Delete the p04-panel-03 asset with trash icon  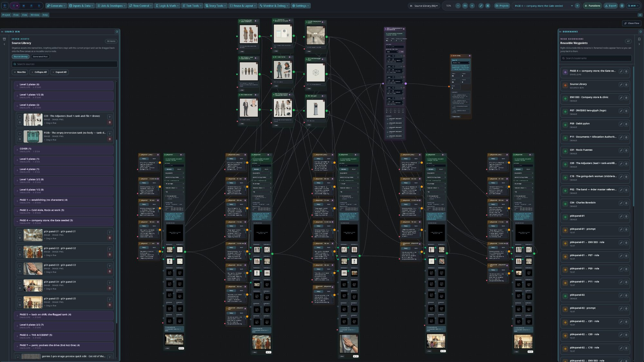pyautogui.click(x=110, y=271)
